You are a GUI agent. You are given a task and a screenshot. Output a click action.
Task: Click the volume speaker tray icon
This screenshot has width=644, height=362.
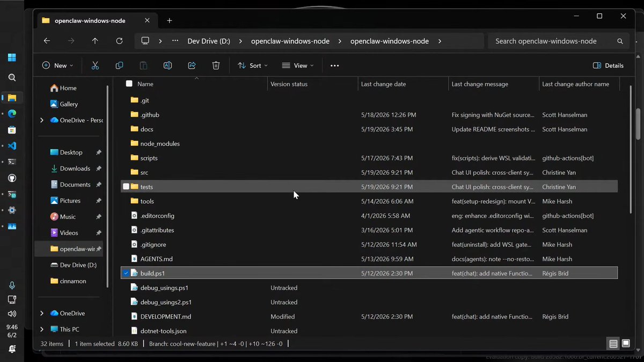12,314
